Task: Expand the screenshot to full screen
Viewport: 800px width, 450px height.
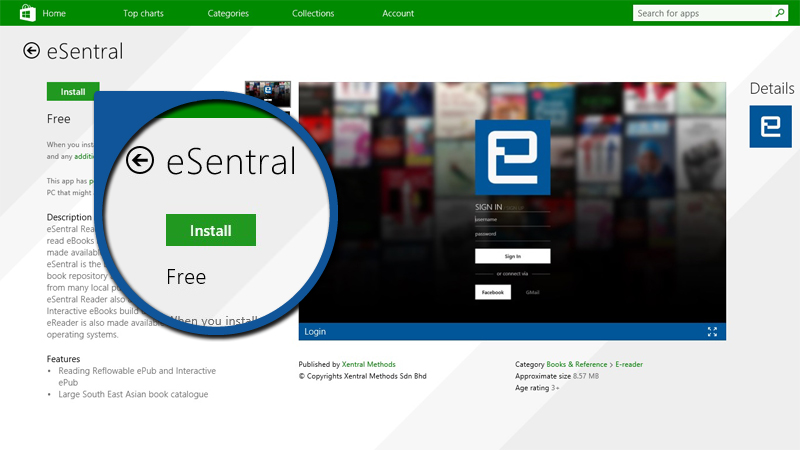Action: pyautogui.click(x=712, y=332)
